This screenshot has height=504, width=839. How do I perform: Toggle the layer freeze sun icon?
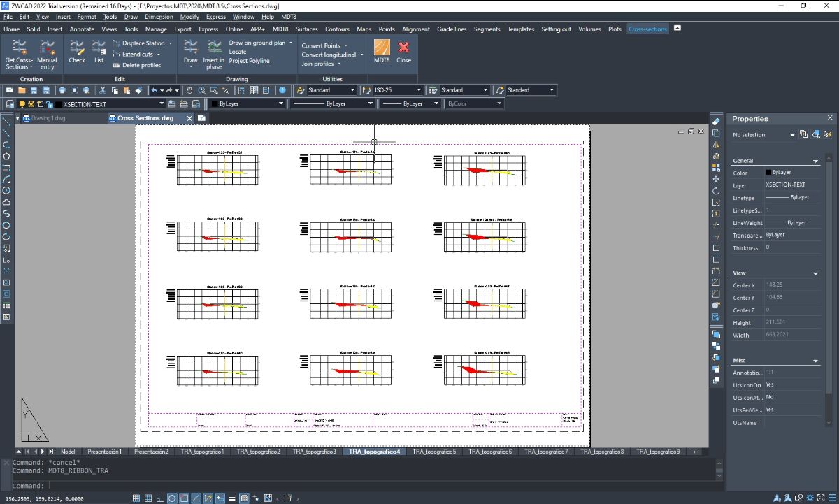coord(31,103)
